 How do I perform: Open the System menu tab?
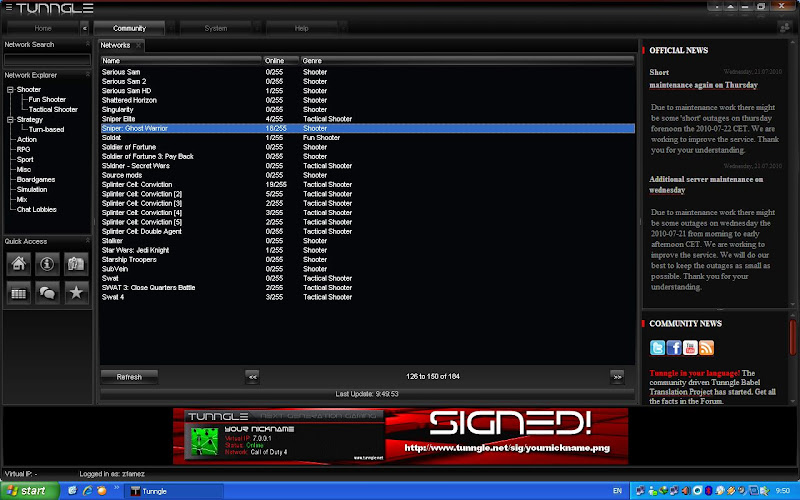pos(216,29)
